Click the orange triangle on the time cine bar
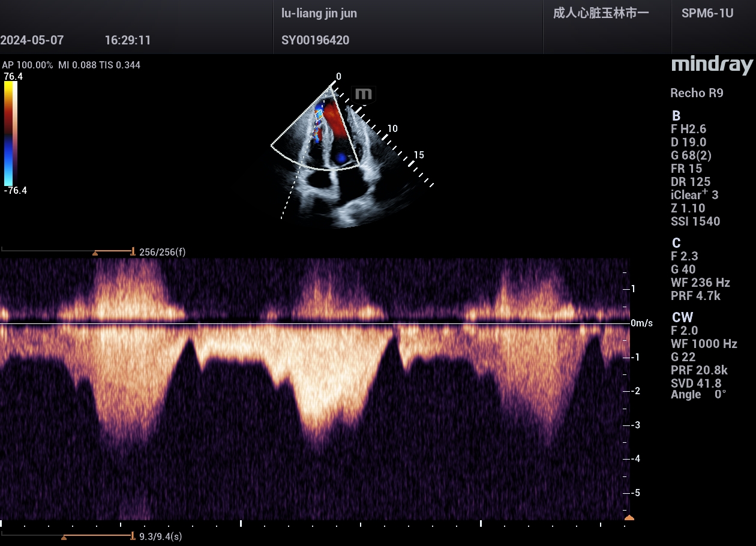This screenshot has height=546, width=756. [64, 538]
